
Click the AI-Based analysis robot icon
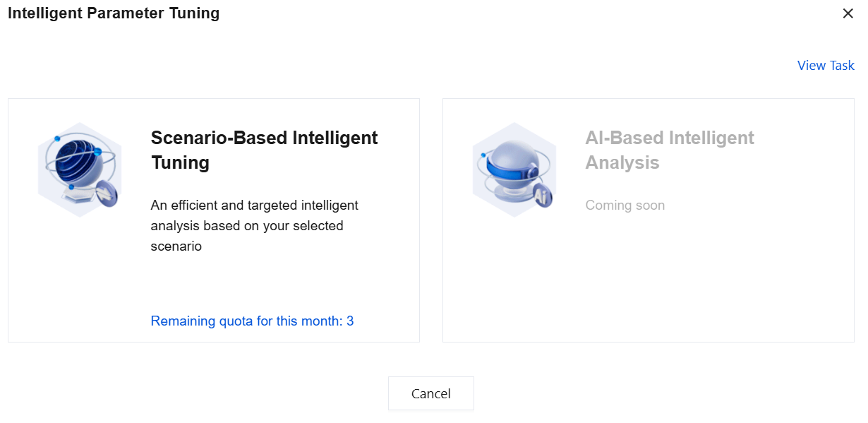pos(514,169)
